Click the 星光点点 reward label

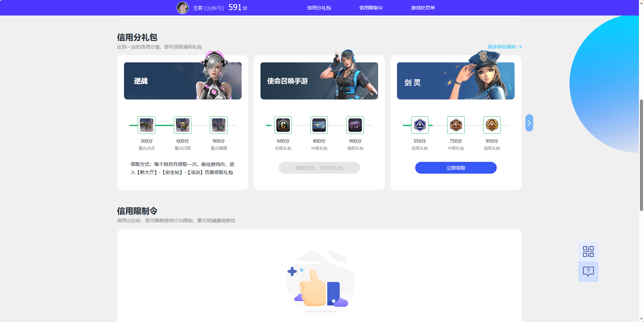pos(147,148)
